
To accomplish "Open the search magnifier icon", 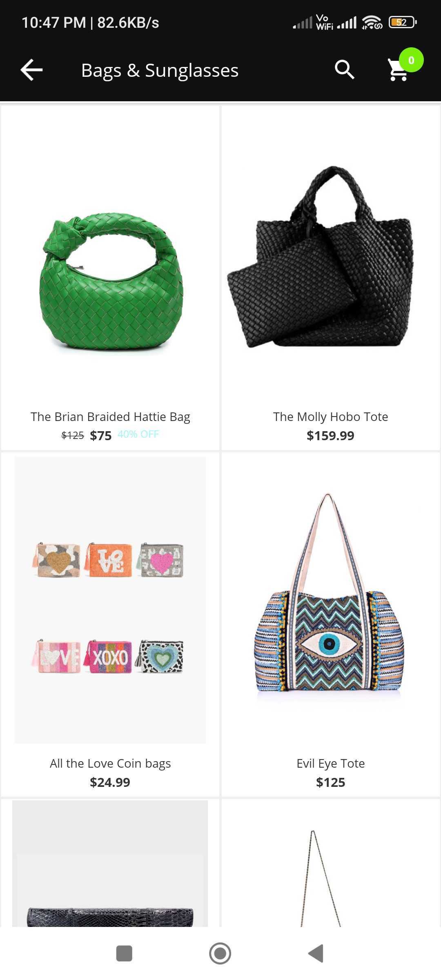I will [344, 70].
